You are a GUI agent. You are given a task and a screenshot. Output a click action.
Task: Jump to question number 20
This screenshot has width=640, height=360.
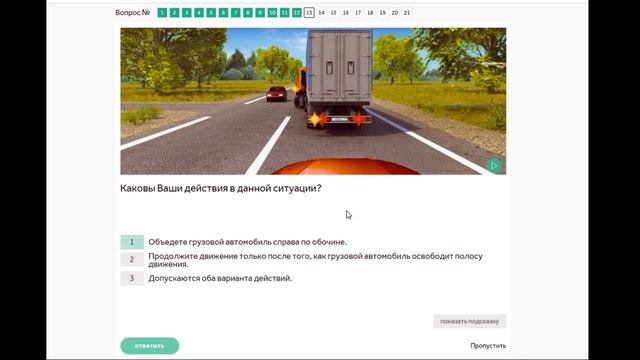tap(395, 13)
